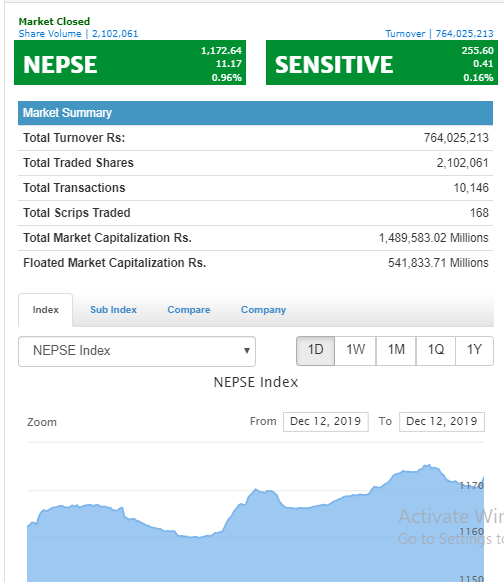The height and width of the screenshot is (582, 504).
Task: Open the Compare tab
Action: pos(189,310)
